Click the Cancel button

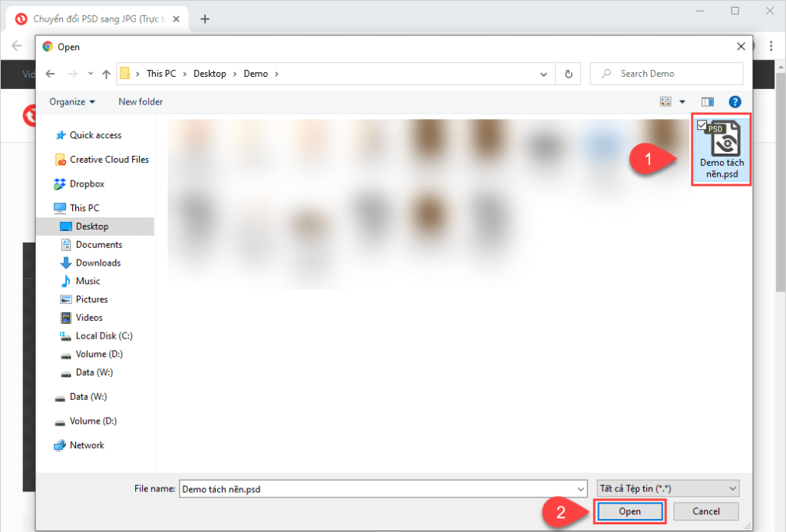point(705,511)
